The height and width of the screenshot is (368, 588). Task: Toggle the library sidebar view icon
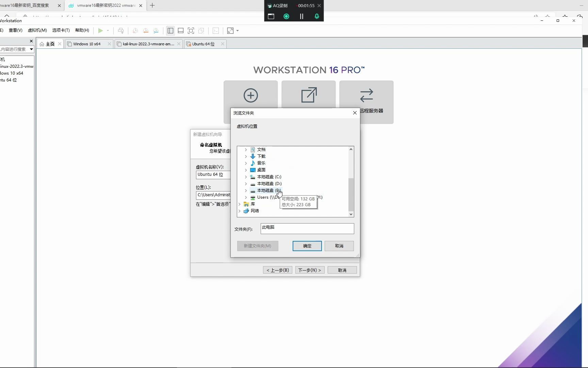pos(170,31)
